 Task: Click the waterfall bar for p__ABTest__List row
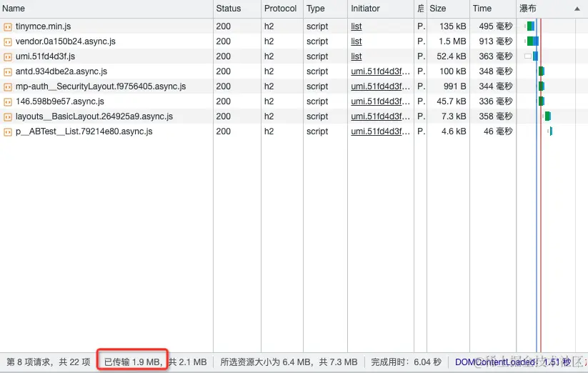click(x=550, y=131)
